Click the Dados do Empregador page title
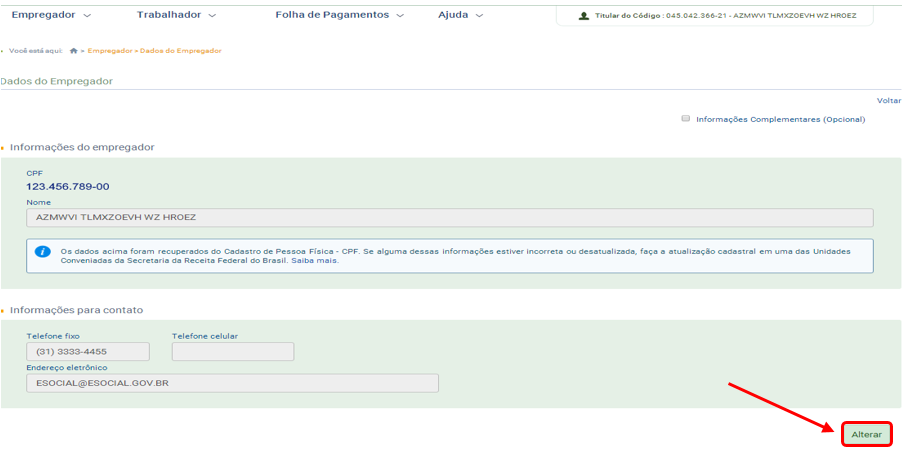The width and height of the screenshot is (902, 455). (56, 81)
